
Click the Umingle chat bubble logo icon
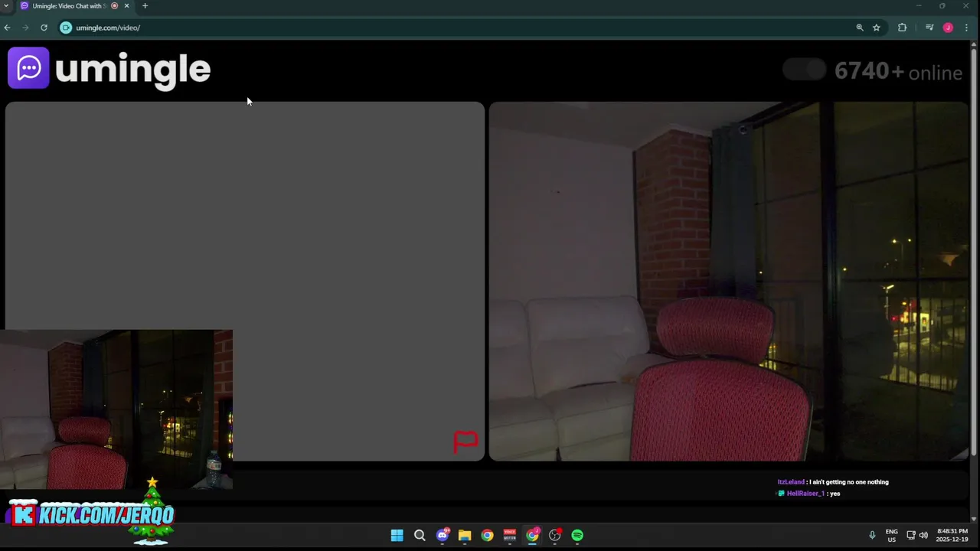(x=28, y=68)
